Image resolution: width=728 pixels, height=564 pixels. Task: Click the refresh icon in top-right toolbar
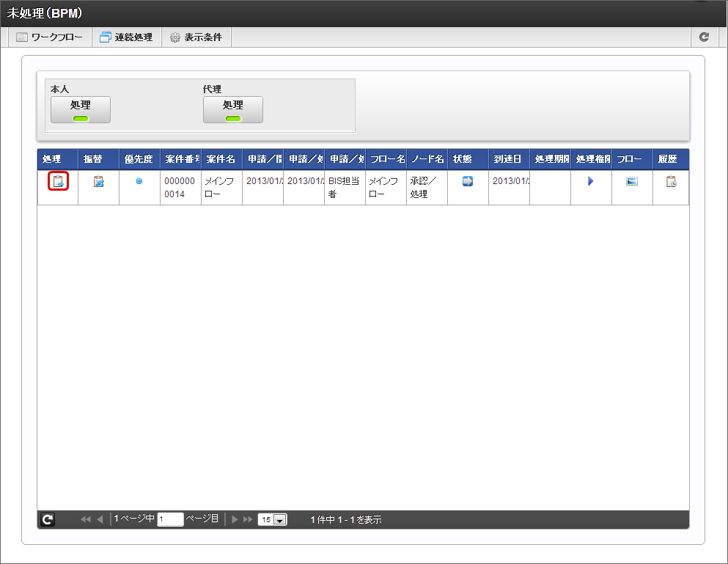coord(704,37)
